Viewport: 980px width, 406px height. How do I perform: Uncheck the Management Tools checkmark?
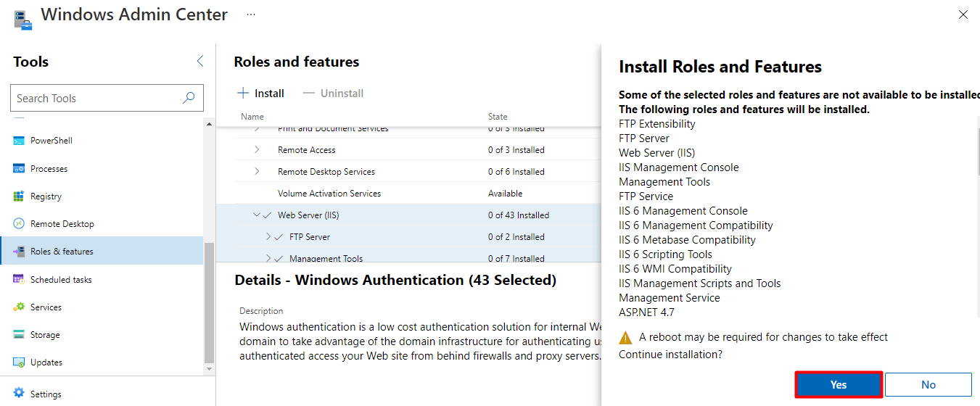pos(280,259)
